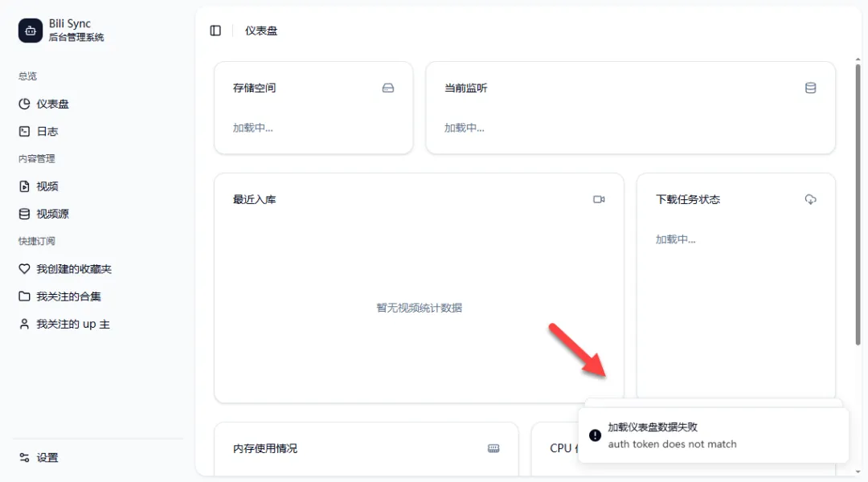Click the 下载任务状态 card title
This screenshot has width=868, height=482.
pos(687,199)
